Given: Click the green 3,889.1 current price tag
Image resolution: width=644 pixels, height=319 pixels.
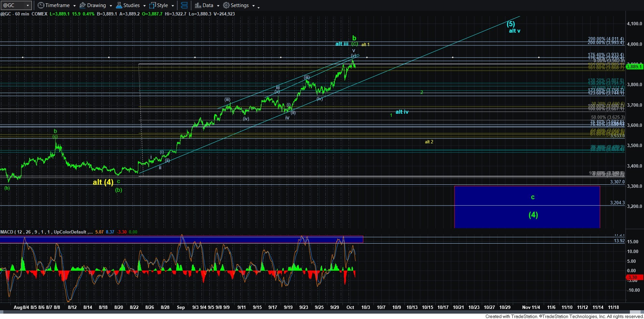Looking at the screenshot, I should 634,67.
